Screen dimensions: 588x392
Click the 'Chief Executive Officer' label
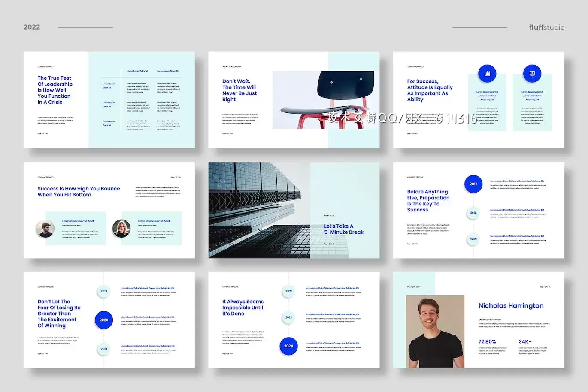[490, 320]
